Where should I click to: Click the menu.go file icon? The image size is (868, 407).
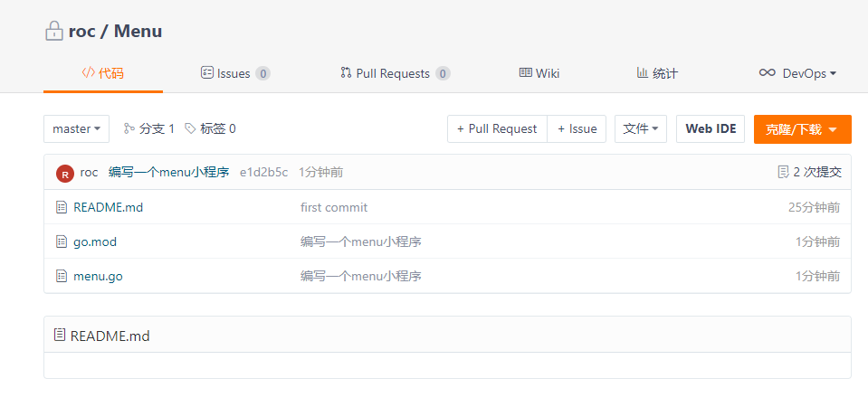click(62, 276)
